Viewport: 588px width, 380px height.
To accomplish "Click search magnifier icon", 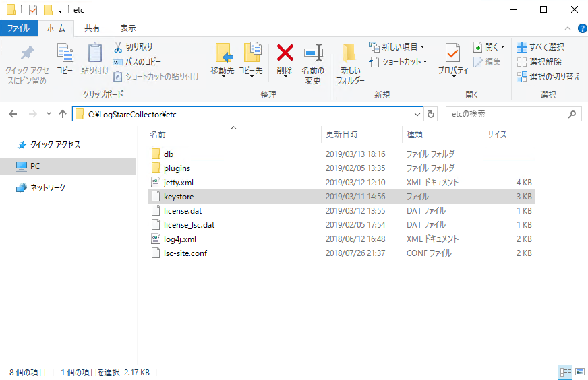I will (572, 114).
